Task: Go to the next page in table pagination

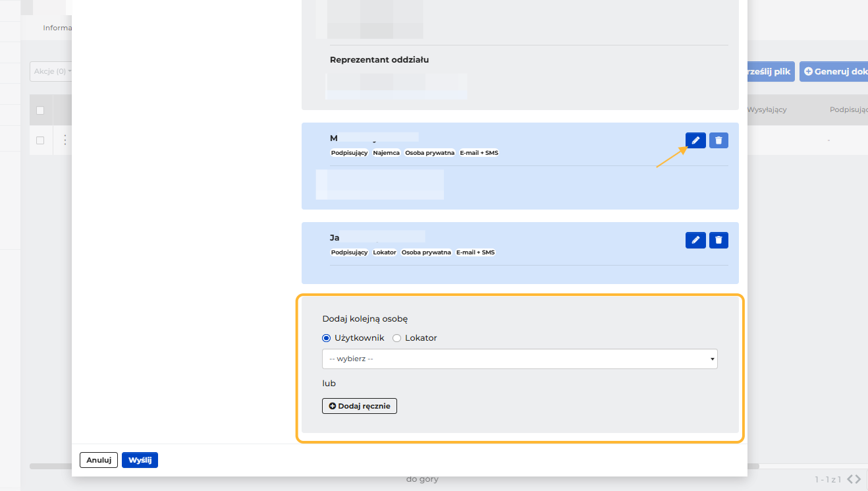Action: [x=857, y=479]
